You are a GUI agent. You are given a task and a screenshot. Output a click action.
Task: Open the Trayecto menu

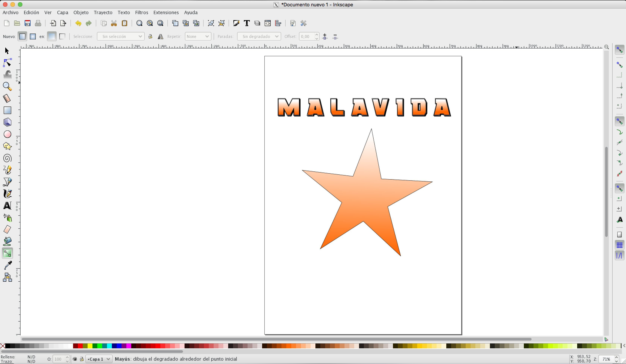coord(103,12)
